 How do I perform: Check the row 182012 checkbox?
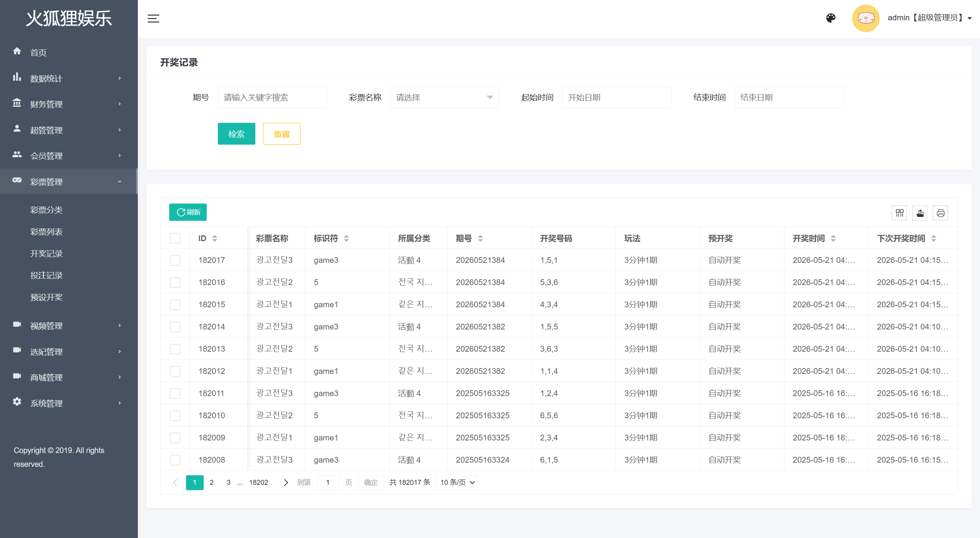point(175,372)
